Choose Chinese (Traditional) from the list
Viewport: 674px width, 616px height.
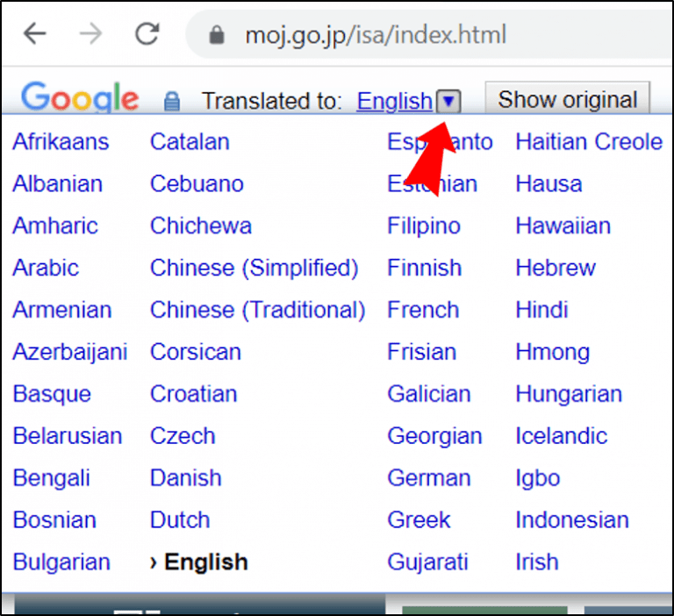(x=257, y=310)
